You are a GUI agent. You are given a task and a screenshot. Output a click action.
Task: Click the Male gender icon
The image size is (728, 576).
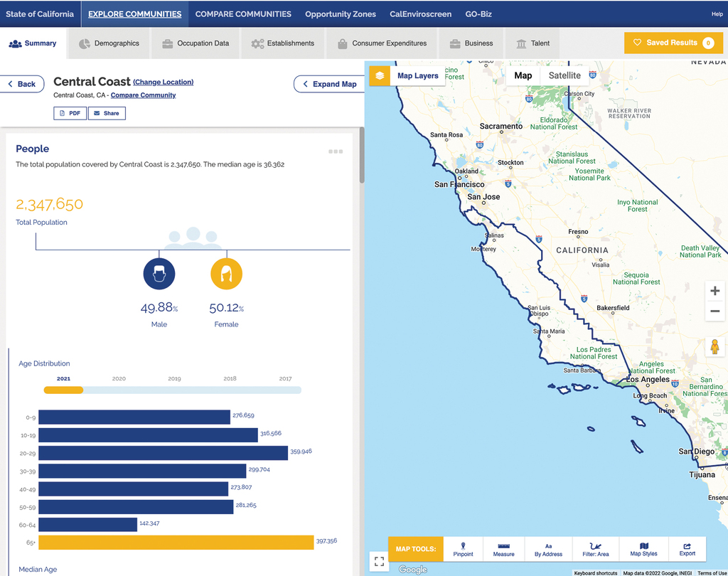tap(159, 274)
